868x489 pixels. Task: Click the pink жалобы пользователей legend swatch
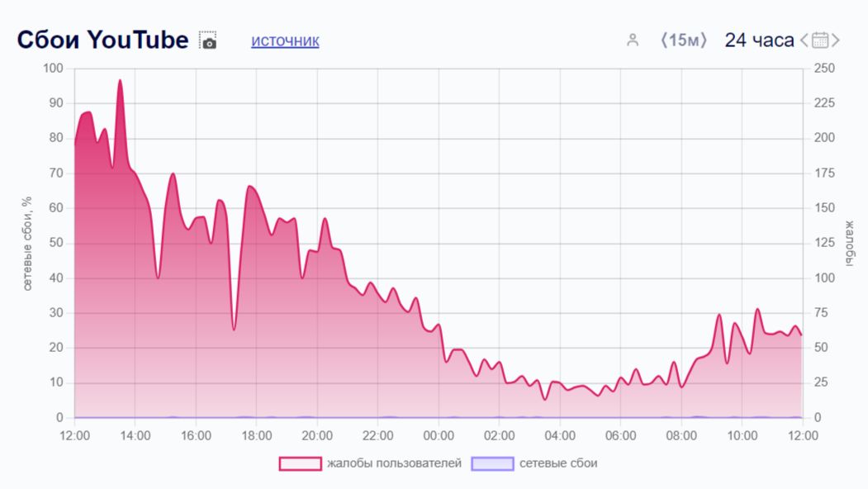tap(301, 463)
